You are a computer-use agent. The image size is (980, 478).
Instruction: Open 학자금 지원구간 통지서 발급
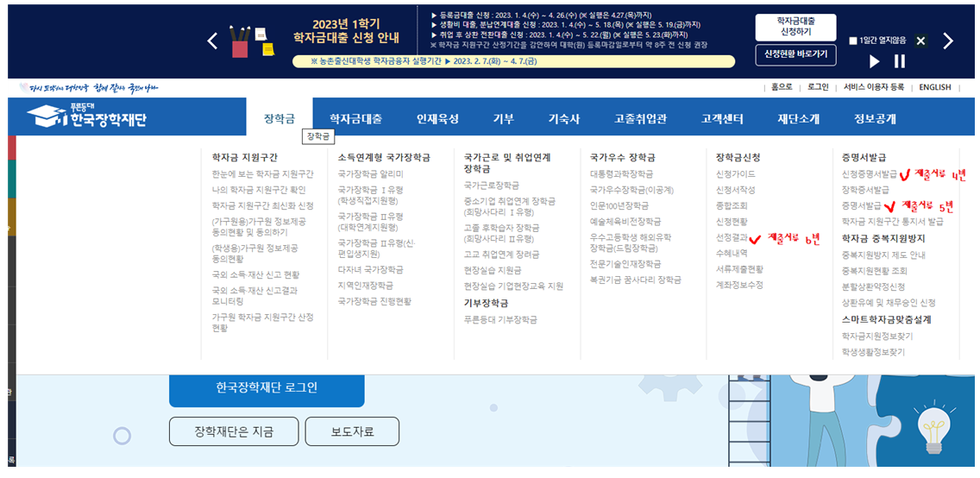coord(893,221)
